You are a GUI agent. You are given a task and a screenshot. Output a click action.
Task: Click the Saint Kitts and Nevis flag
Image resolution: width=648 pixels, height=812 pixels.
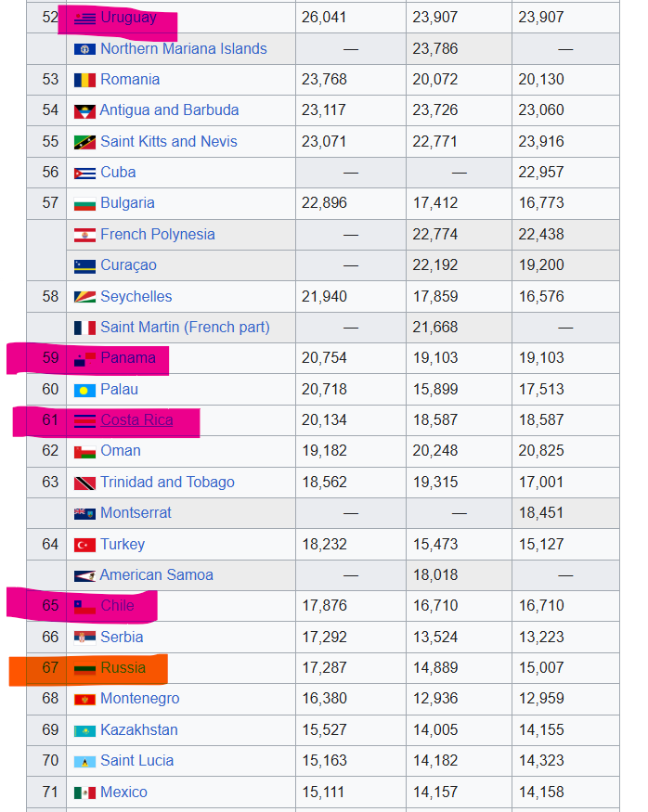point(84,142)
